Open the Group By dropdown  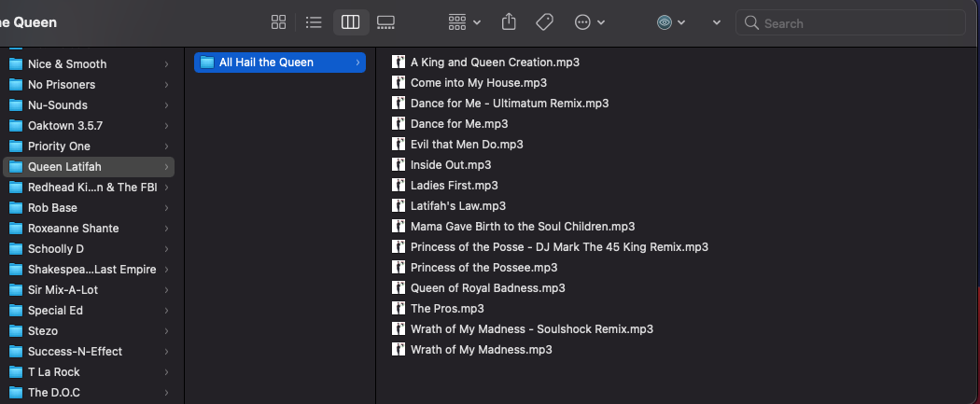(x=464, y=22)
